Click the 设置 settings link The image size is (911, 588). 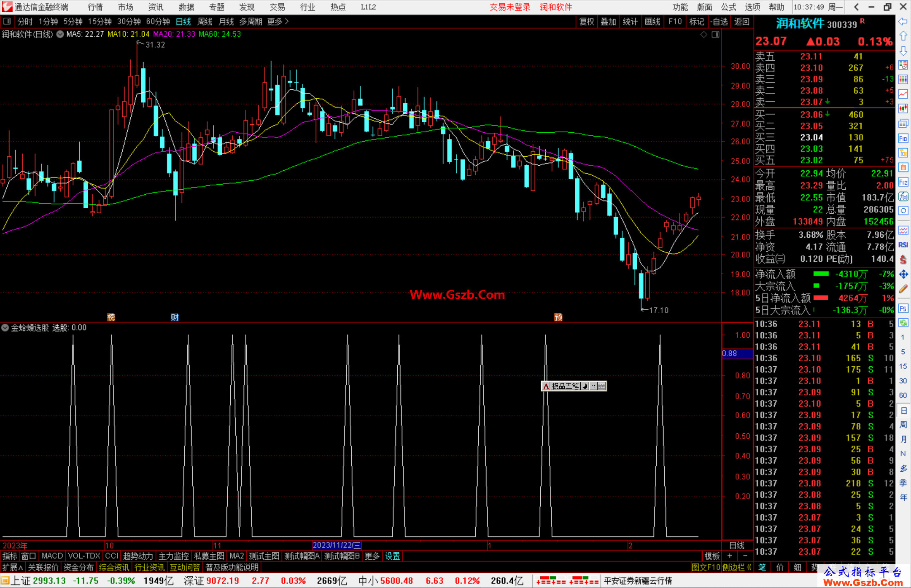pyautogui.click(x=392, y=556)
